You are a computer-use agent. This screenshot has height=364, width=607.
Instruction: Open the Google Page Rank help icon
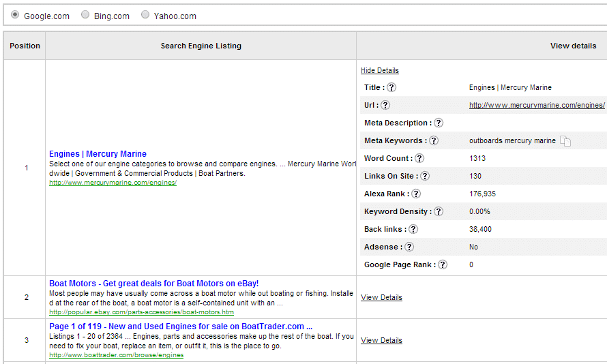pyautogui.click(x=443, y=264)
